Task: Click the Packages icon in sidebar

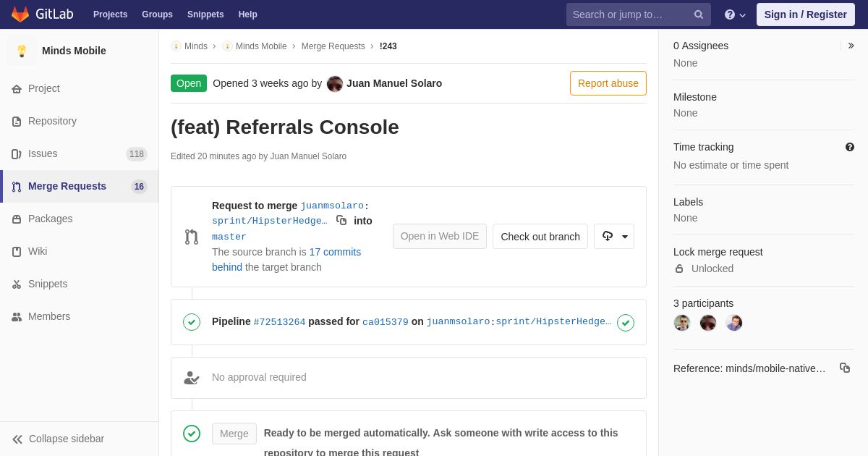Action: [17, 219]
